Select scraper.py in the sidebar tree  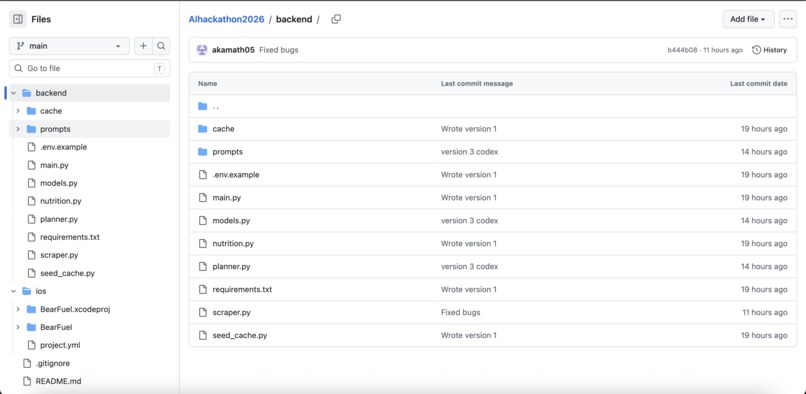point(59,255)
